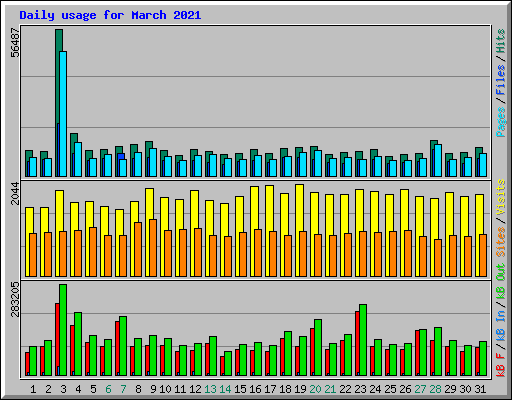Click day 1 on the x-axis
512x400 pixels.
[33, 389]
